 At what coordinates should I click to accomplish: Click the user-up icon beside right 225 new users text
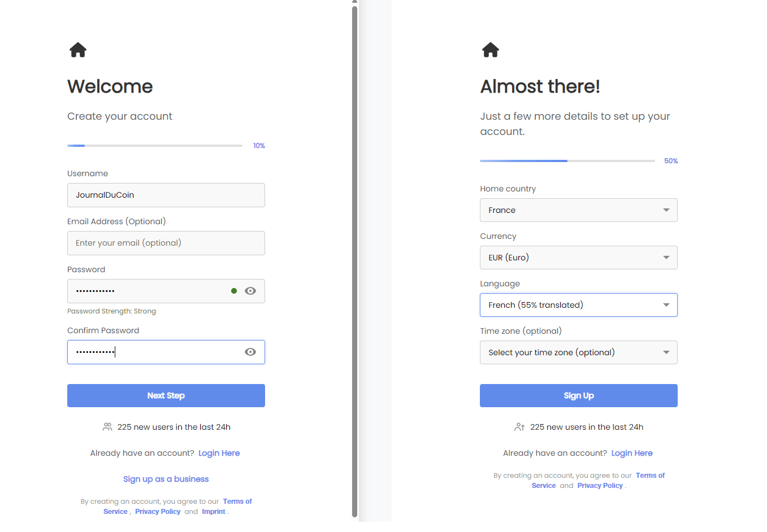pos(519,427)
